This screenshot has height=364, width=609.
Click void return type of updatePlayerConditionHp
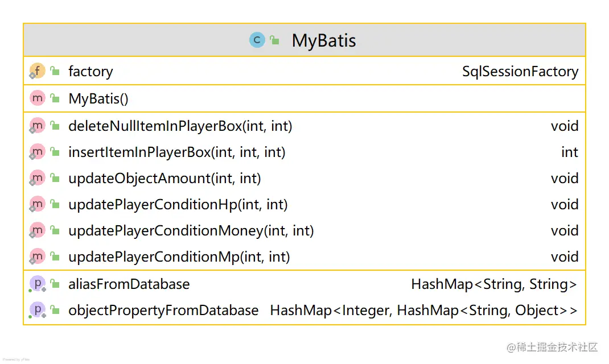pyautogui.click(x=565, y=205)
